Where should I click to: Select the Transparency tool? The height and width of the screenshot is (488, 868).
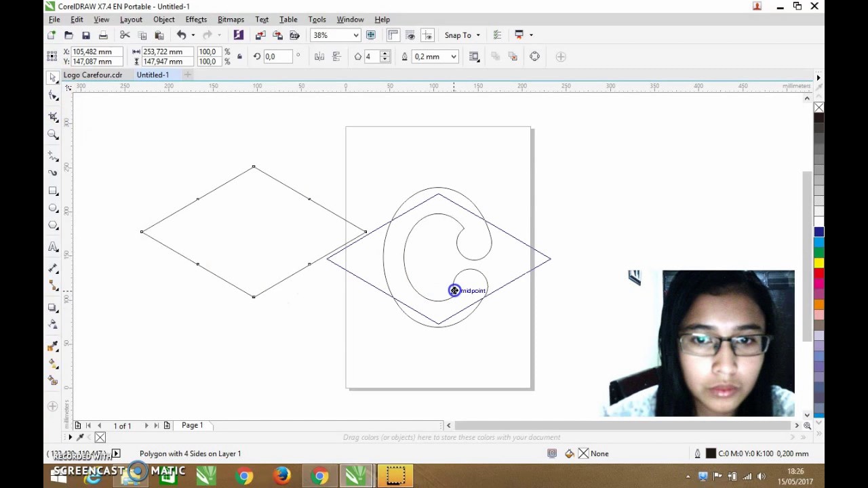(x=54, y=325)
